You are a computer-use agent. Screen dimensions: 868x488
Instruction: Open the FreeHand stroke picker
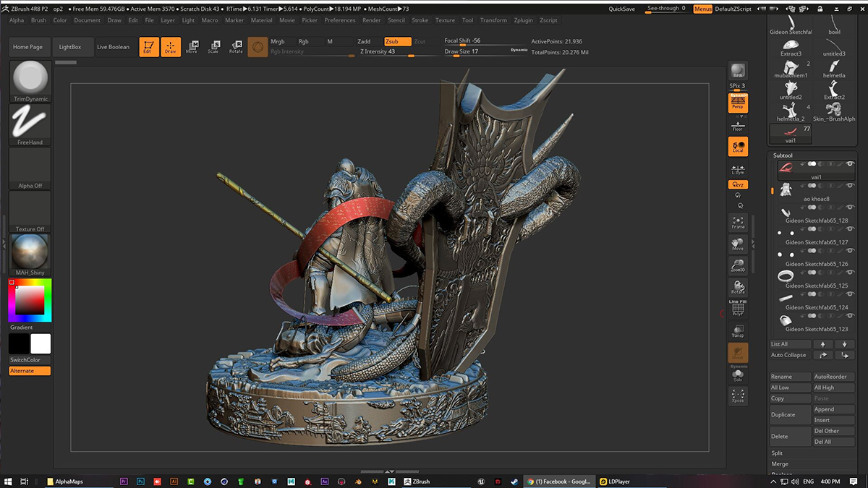[x=30, y=124]
